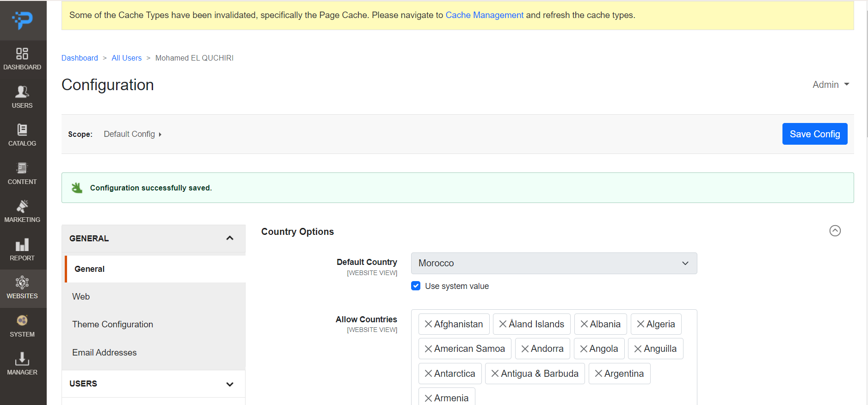
Task: Select the General settings tab
Action: (x=155, y=269)
